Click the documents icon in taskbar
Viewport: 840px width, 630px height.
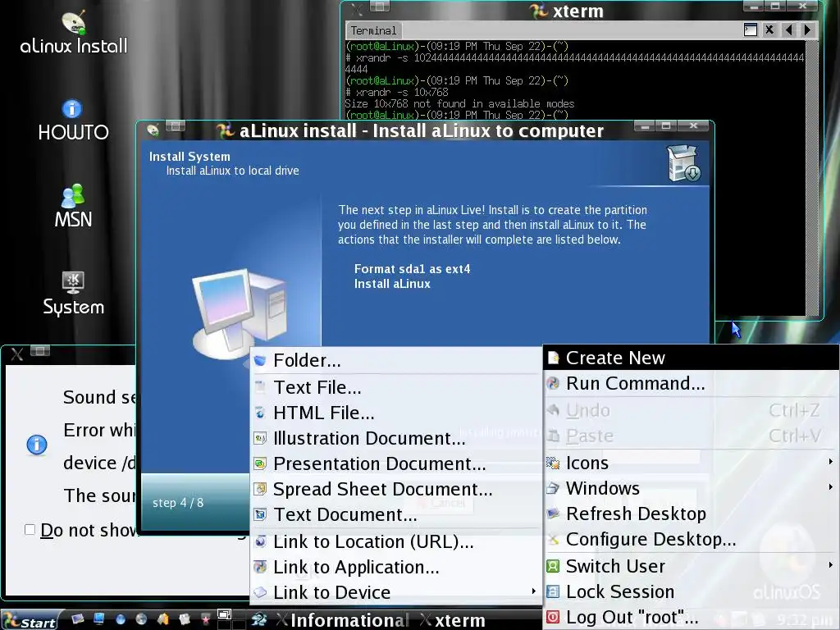185,619
